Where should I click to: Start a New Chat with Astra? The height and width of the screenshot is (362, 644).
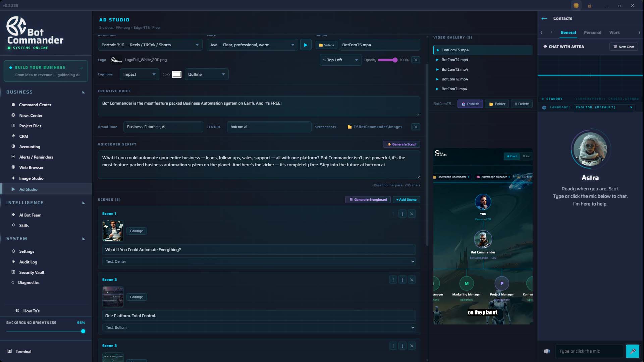click(624, 47)
